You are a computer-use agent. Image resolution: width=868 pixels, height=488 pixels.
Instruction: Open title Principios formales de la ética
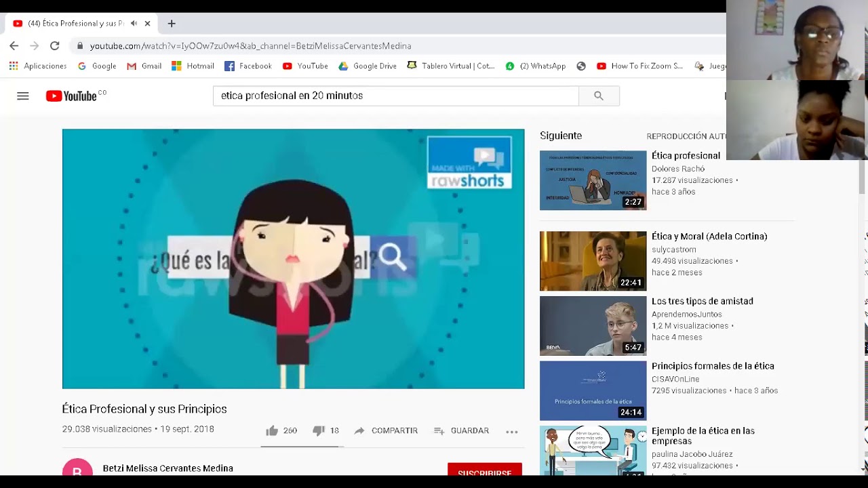click(x=713, y=366)
